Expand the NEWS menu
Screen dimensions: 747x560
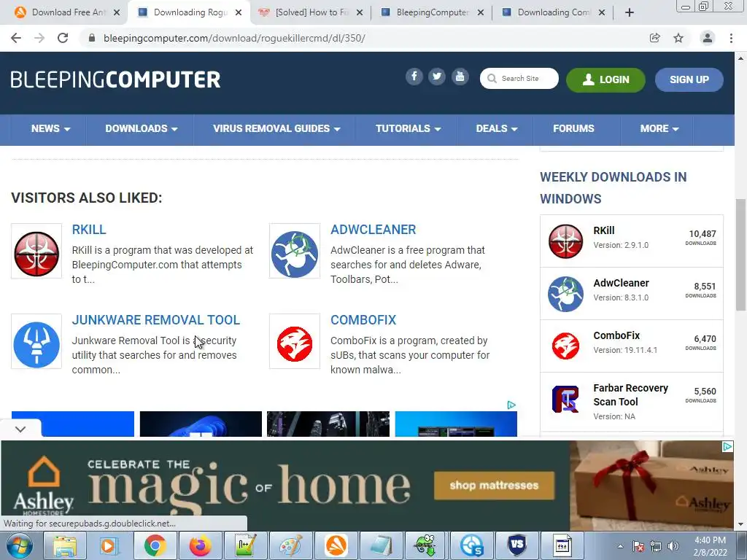[x=50, y=128]
